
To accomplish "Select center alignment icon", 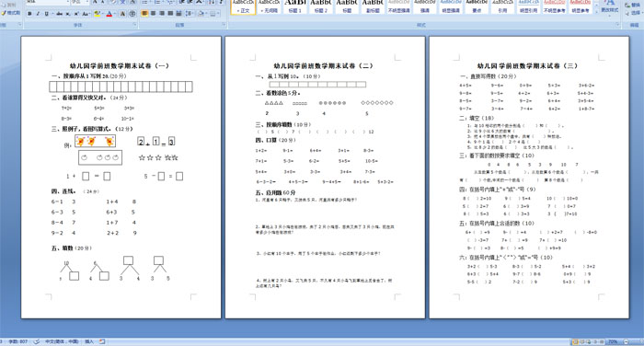I will pyautogui.click(x=153, y=14).
